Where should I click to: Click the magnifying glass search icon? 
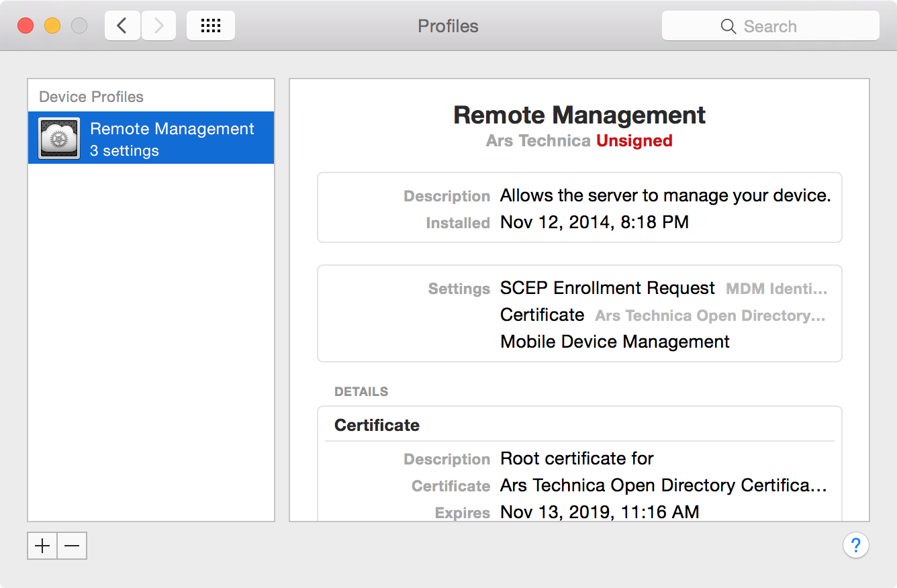pos(728,26)
